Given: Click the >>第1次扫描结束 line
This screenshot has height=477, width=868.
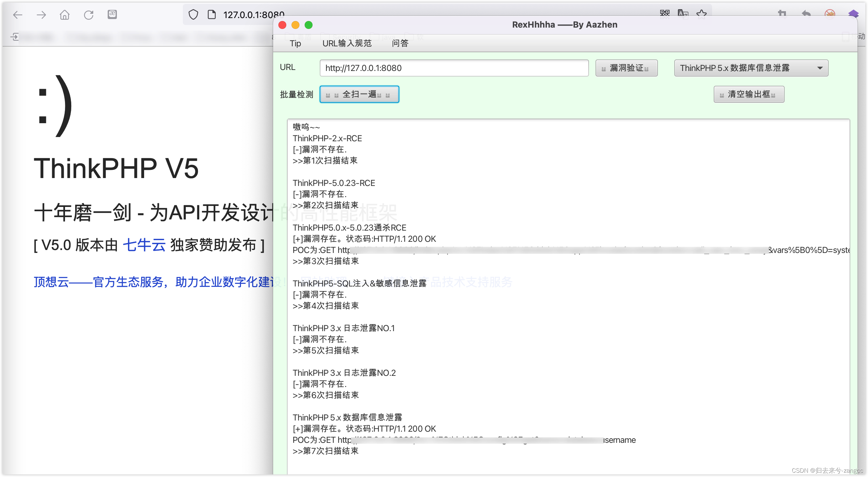Looking at the screenshot, I should (325, 161).
